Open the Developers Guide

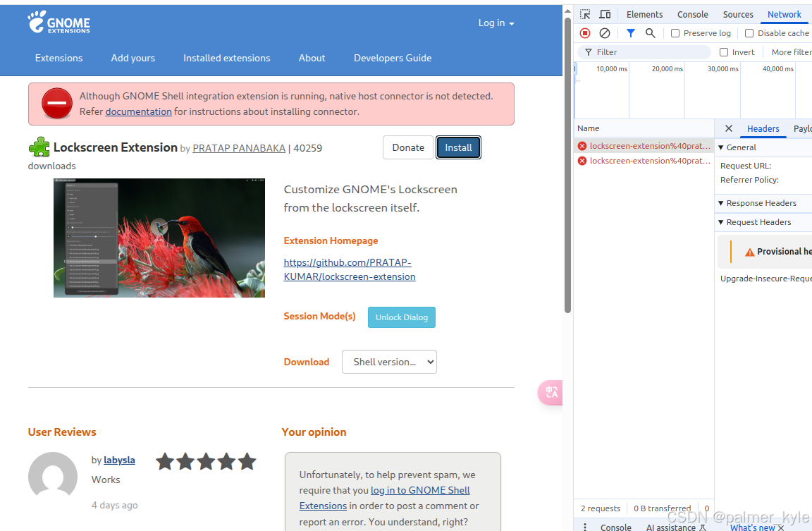[393, 58]
